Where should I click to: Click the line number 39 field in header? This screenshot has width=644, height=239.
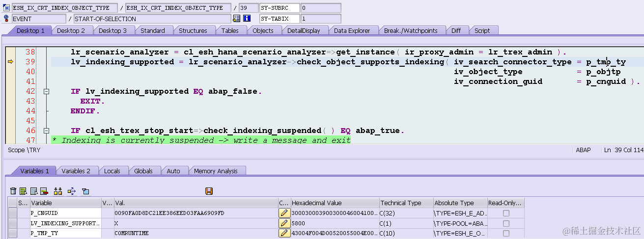(248, 8)
